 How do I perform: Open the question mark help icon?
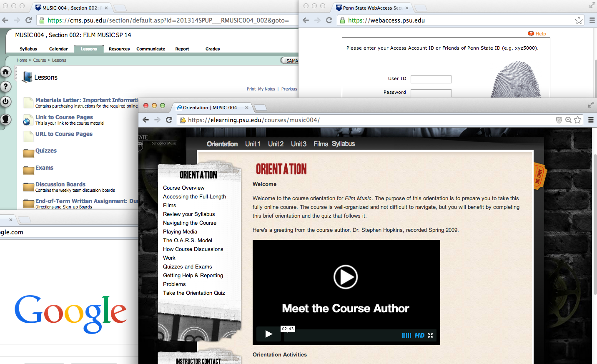(x=5, y=87)
